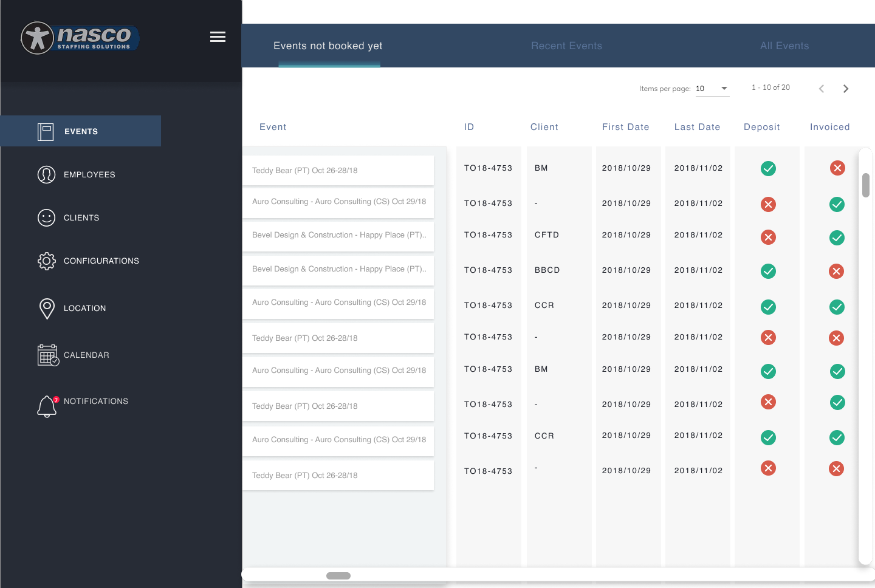The image size is (875, 588).
Task: Select the Auro Consulting Oct 29/18 event
Action: pos(338,201)
